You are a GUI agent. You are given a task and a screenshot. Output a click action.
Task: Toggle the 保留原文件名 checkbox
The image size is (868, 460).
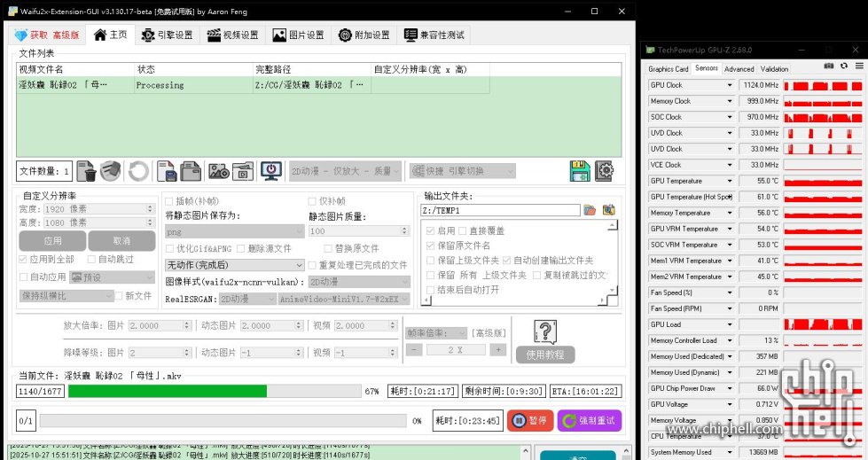(x=430, y=246)
